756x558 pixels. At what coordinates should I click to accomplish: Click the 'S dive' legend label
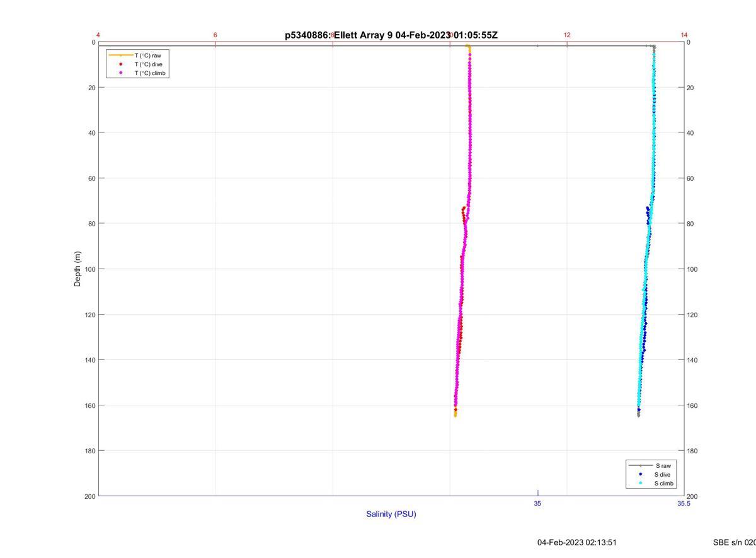(663, 474)
